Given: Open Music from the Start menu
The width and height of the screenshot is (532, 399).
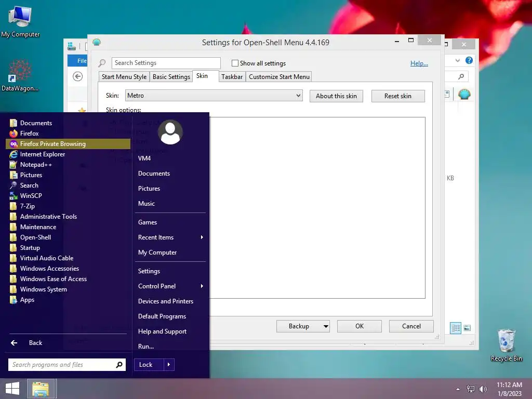Looking at the screenshot, I should (170, 204).
